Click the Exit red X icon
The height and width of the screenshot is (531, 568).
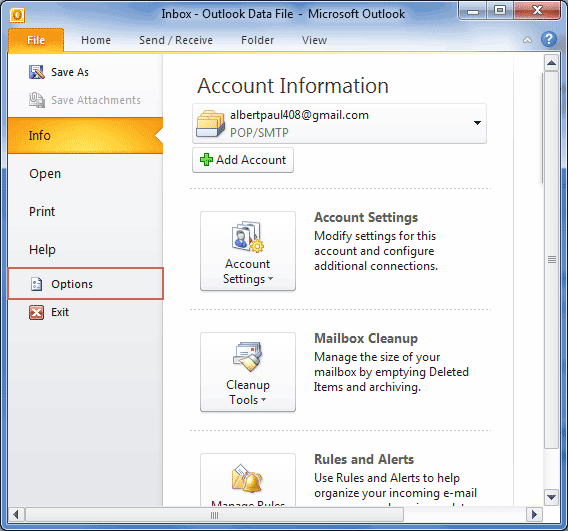pos(37,312)
